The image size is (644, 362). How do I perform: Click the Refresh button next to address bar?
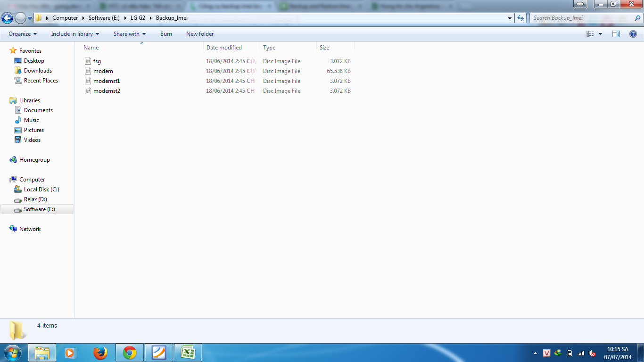pos(520,18)
